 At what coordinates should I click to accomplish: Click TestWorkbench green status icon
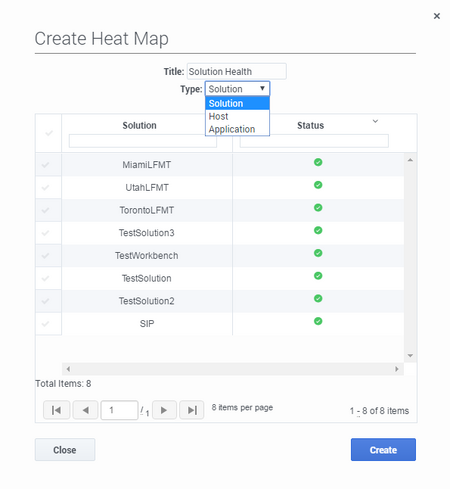click(318, 253)
